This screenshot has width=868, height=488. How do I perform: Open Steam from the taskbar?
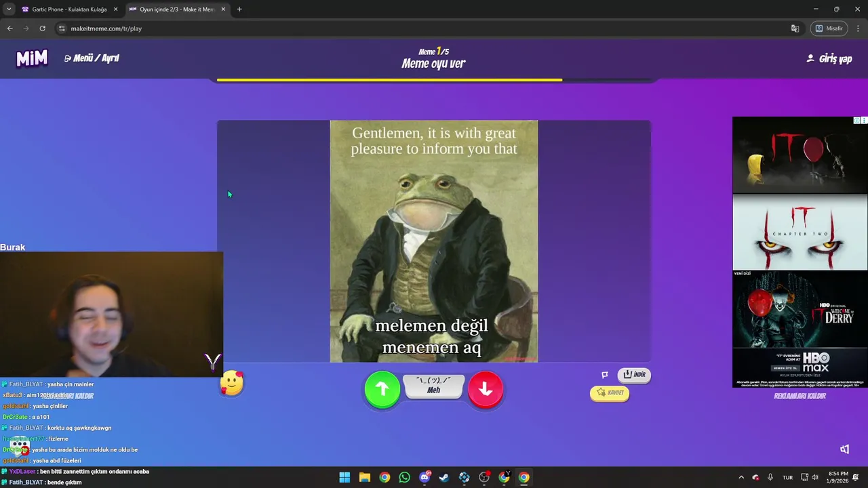[x=444, y=477]
